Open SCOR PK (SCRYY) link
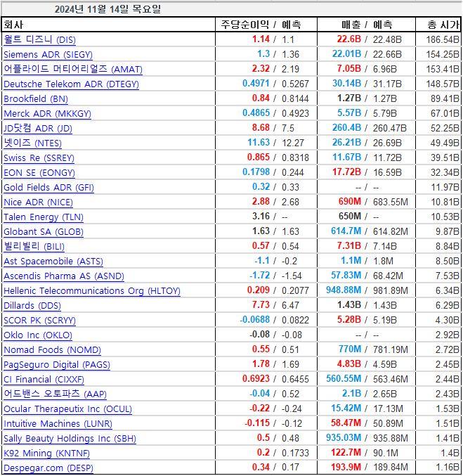 point(40,321)
